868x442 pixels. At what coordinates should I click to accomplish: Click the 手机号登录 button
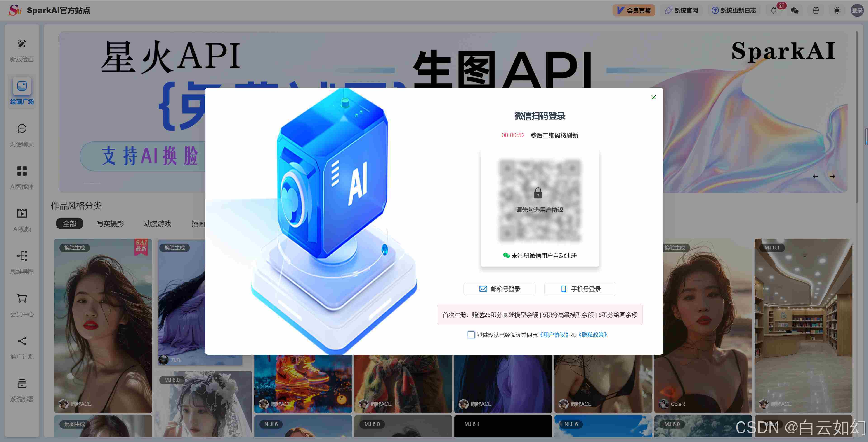pyautogui.click(x=580, y=289)
